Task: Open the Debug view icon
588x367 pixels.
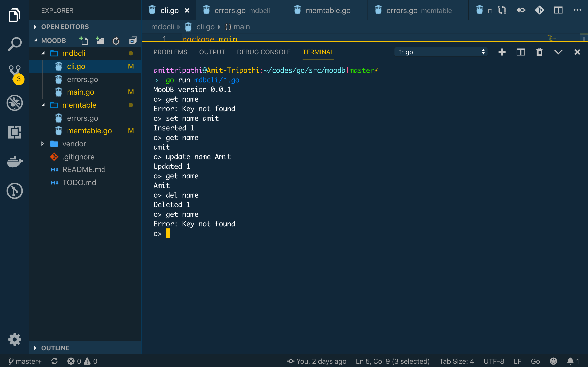Action: [x=14, y=103]
